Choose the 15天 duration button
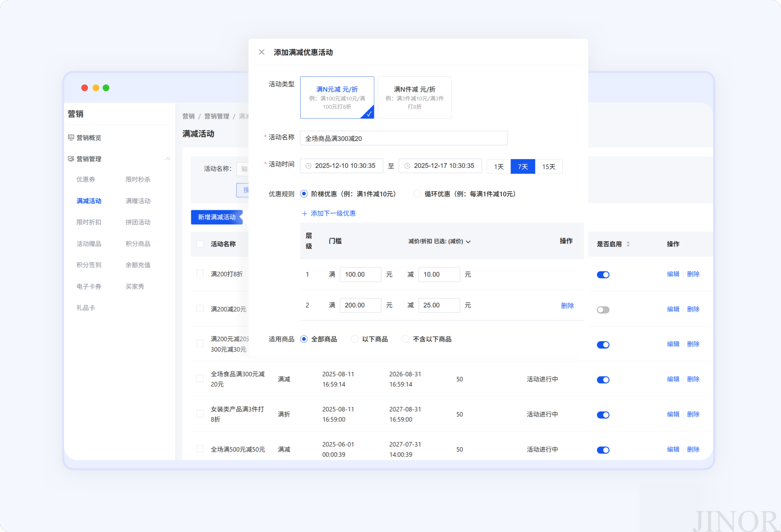 [549, 166]
